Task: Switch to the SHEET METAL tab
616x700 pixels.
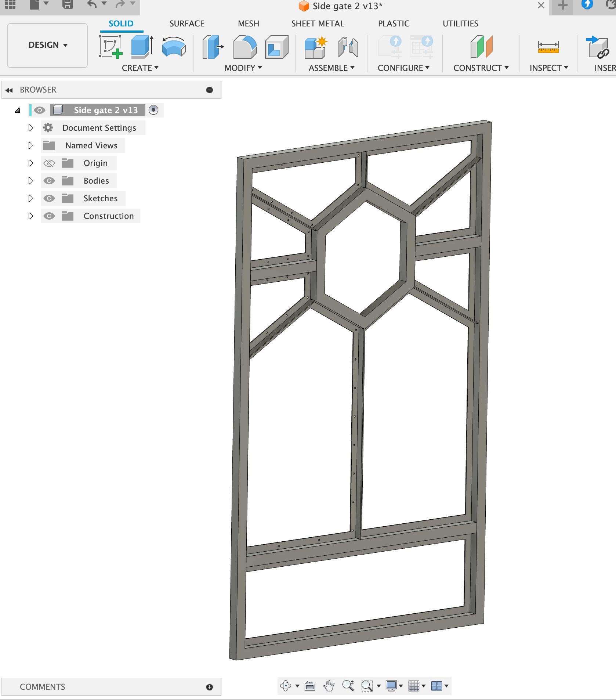Action: (x=318, y=24)
